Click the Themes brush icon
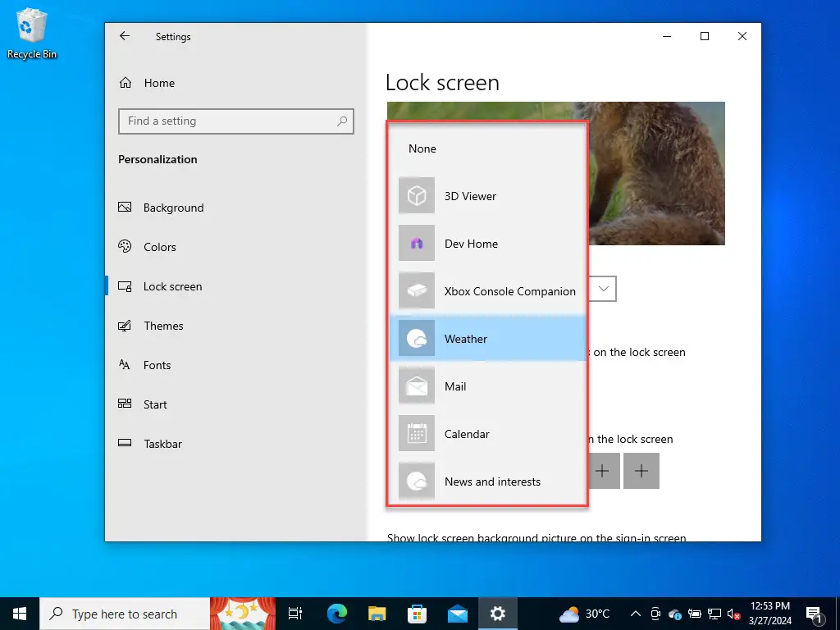Image resolution: width=840 pixels, height=630 pixels. (x=125, y=326)
